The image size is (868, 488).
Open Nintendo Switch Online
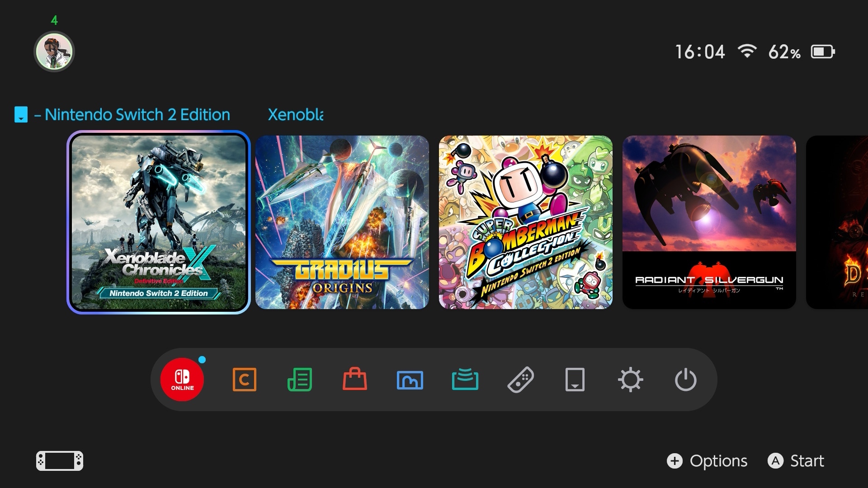tap(182, 380)
